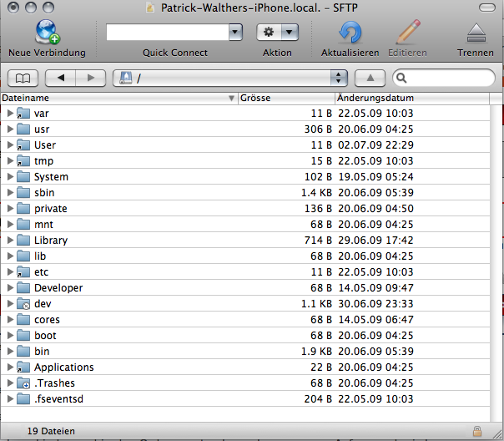Click the lock icon in status bar
Image resolution: width=504 pixels, height=441 pixels.
(476, 431)
